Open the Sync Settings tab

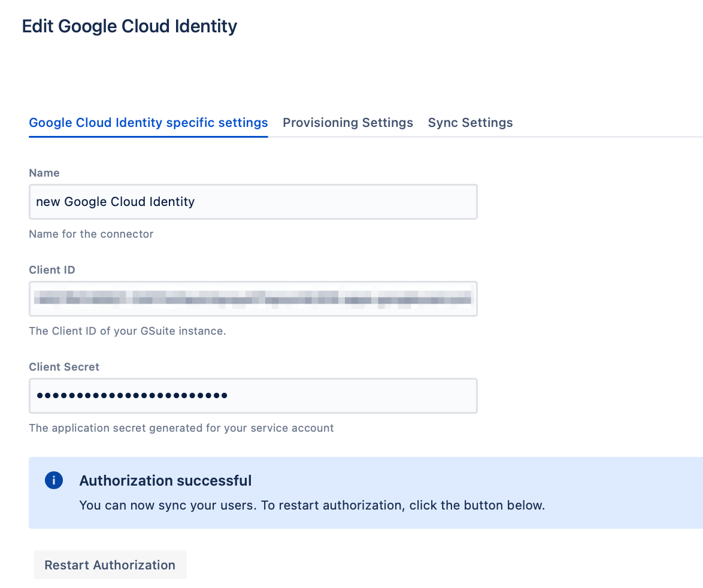[x=470, y=123]
